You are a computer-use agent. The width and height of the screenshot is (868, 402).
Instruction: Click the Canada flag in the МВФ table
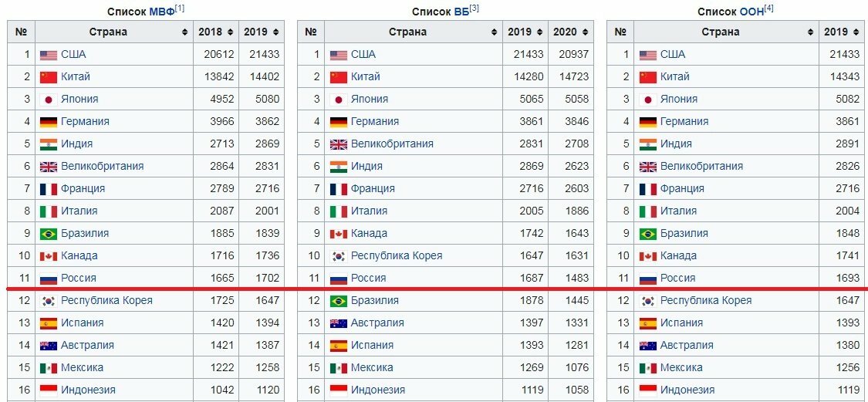click(x=49, y=256)
